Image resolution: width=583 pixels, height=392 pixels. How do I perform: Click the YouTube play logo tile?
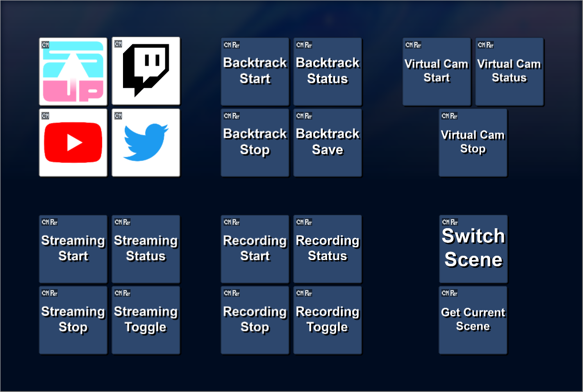pyautogui.click(x=73, y=142)
